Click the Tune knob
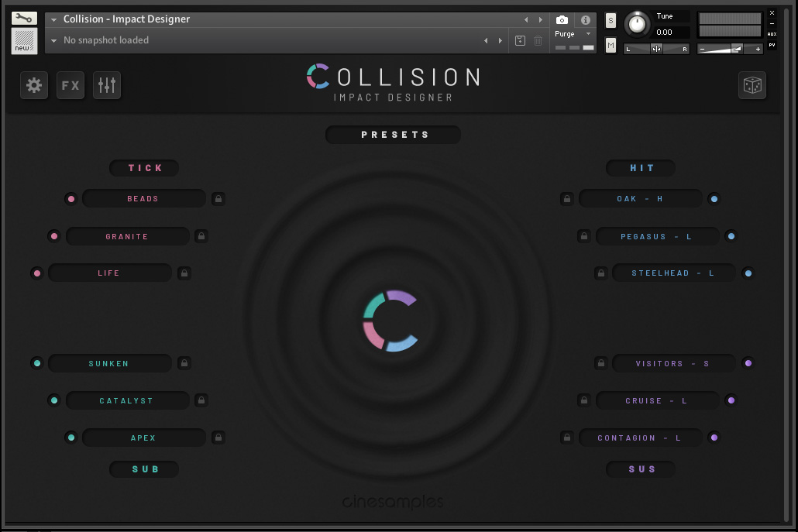Image resolution: width=798 pixels, height=532 pixels. (x=637, y=24)
